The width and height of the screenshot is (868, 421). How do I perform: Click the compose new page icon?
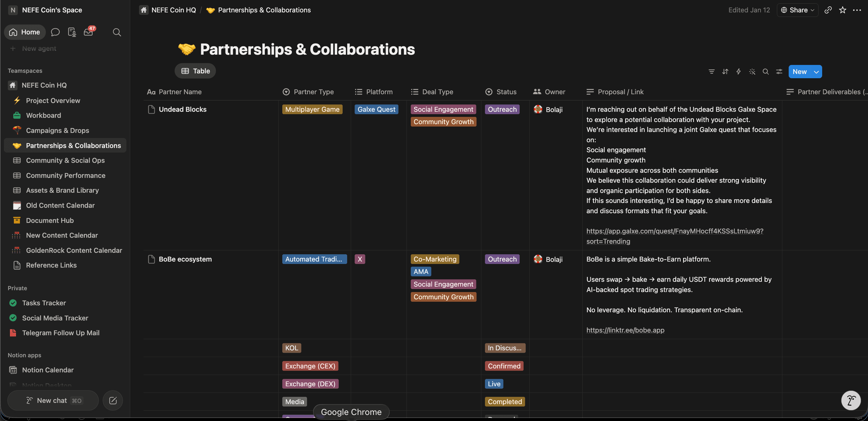click(x=113, y=400)
